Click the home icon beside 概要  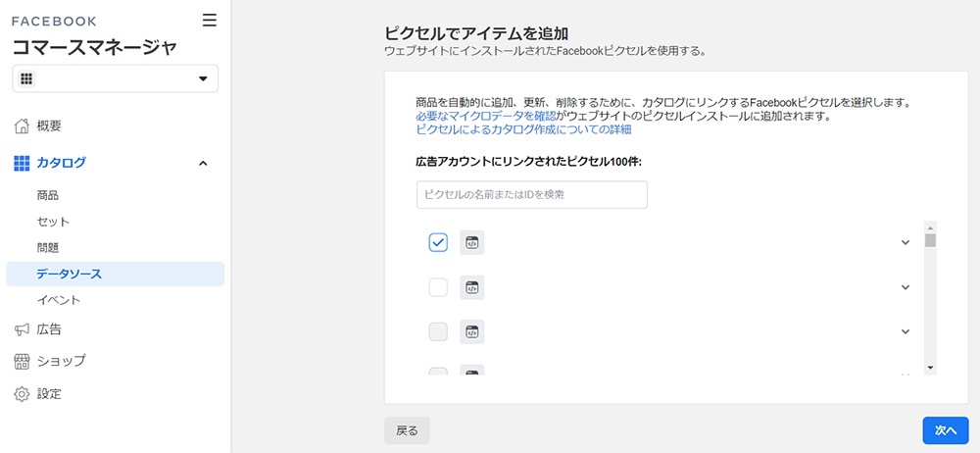tap(22, 126)
